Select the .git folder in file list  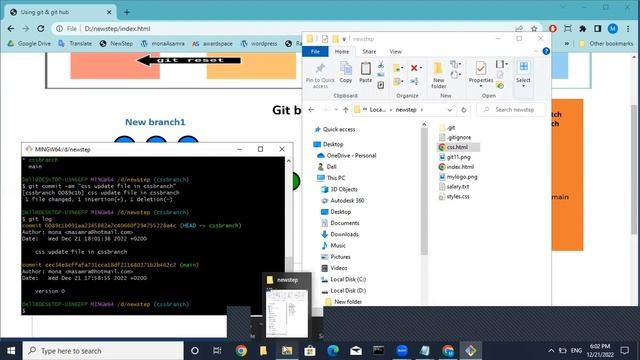pos(447,128)
